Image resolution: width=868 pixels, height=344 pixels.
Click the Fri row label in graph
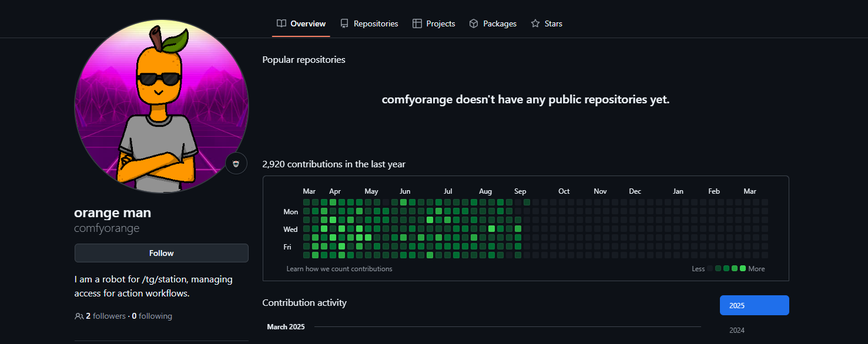pos(287,247)
